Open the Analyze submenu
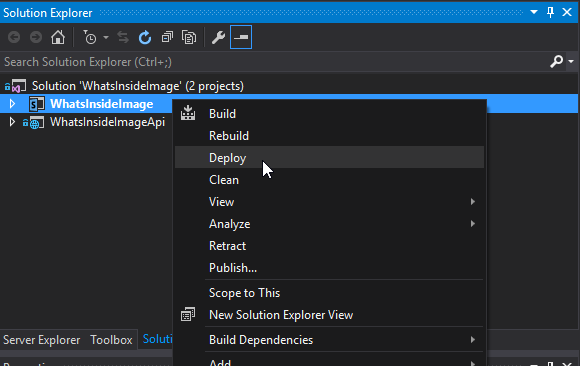Screen dimensions: 580x366 tap(329, 224)
